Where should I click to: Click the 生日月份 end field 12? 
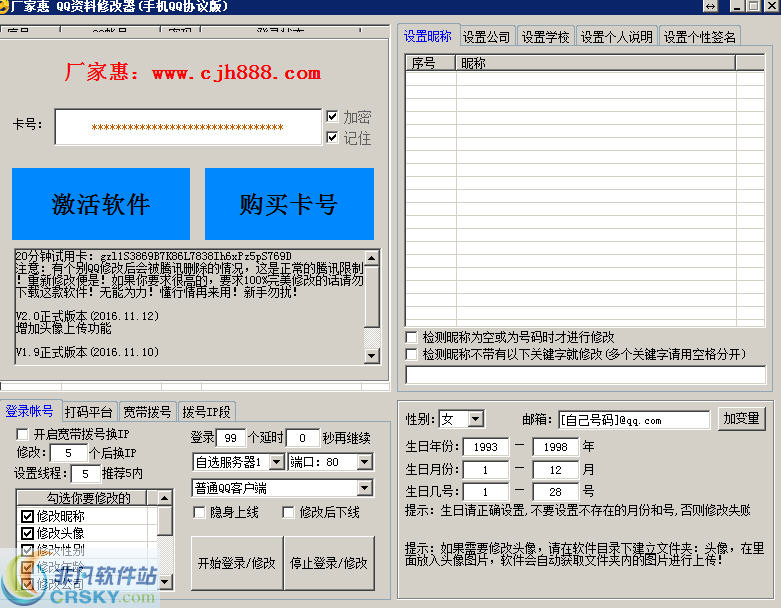pyautogui.click(x=555, y=470)
